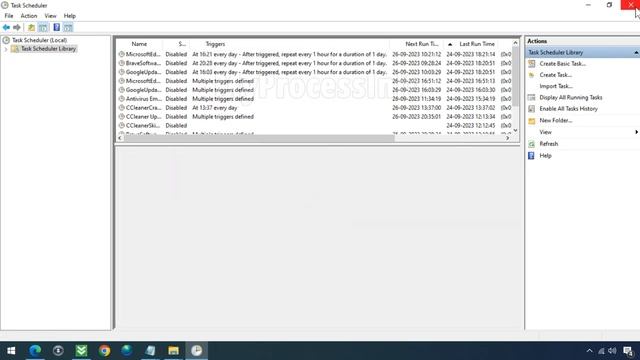This screenshot has height=360, width=640.
Task: Open File Explorer from the taskbar
Action: 173,351
